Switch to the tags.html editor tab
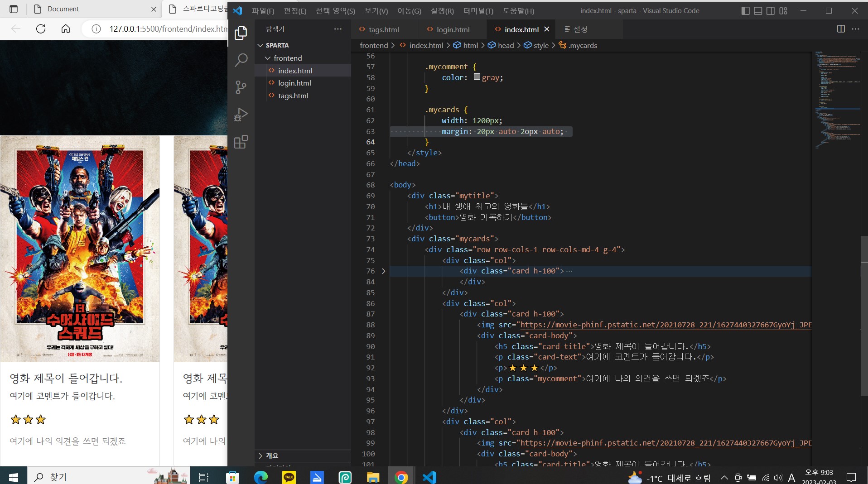Screen dimensions: 868x484 tap(385, 29)
